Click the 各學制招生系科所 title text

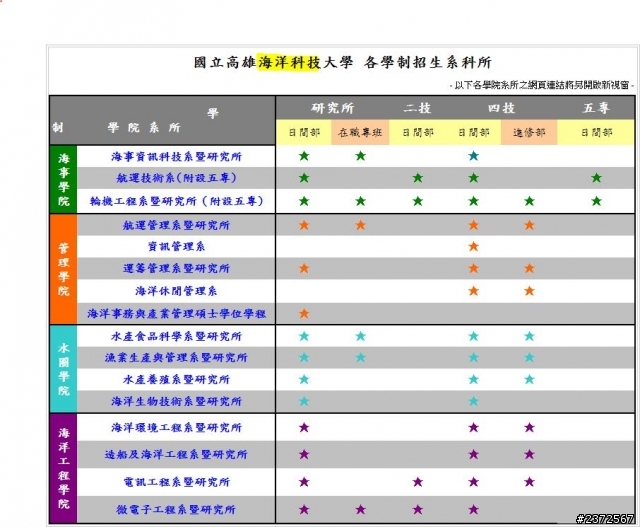(428, 62)
